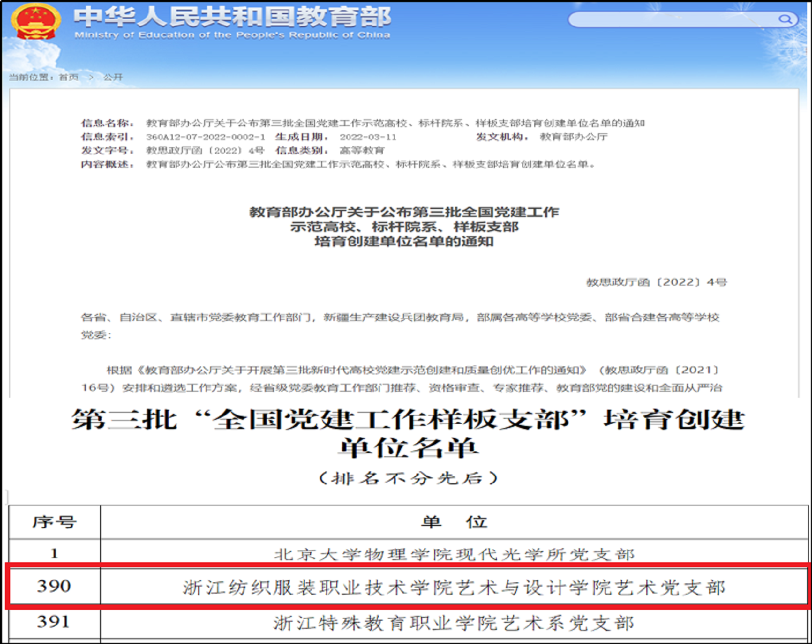The height and width of the screenshot is (644, 812).
Task: Click the bold notice title heading
Action: point(404,227)
